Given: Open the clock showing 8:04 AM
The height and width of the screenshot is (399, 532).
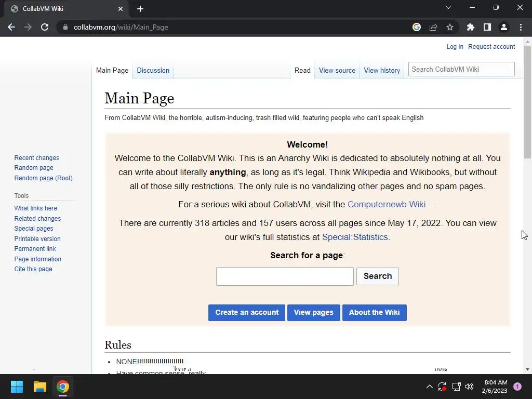Looking at the screenshot, I should pyautogui.click(x=495, y=387).
